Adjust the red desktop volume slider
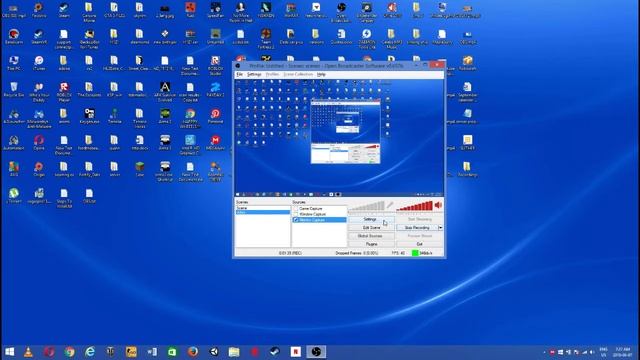The height and width of the screenshot is (360, 640). (x=414, y=206)
